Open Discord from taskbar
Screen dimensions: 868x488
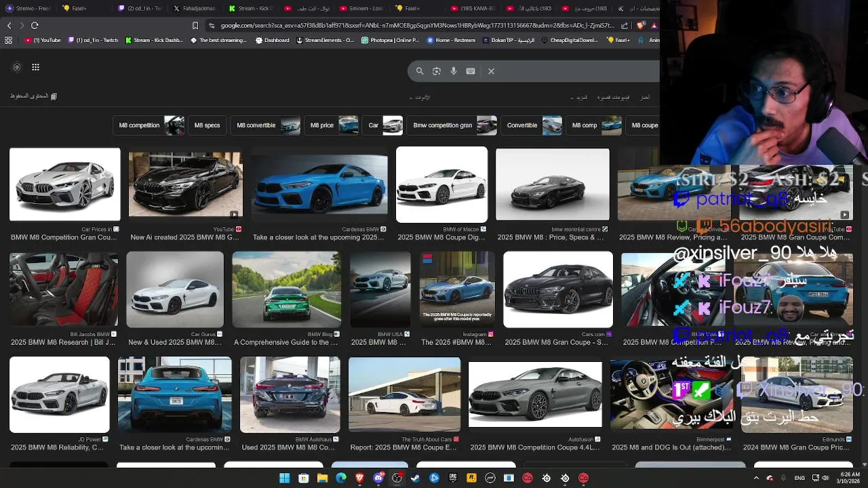(x=378, y=478)
